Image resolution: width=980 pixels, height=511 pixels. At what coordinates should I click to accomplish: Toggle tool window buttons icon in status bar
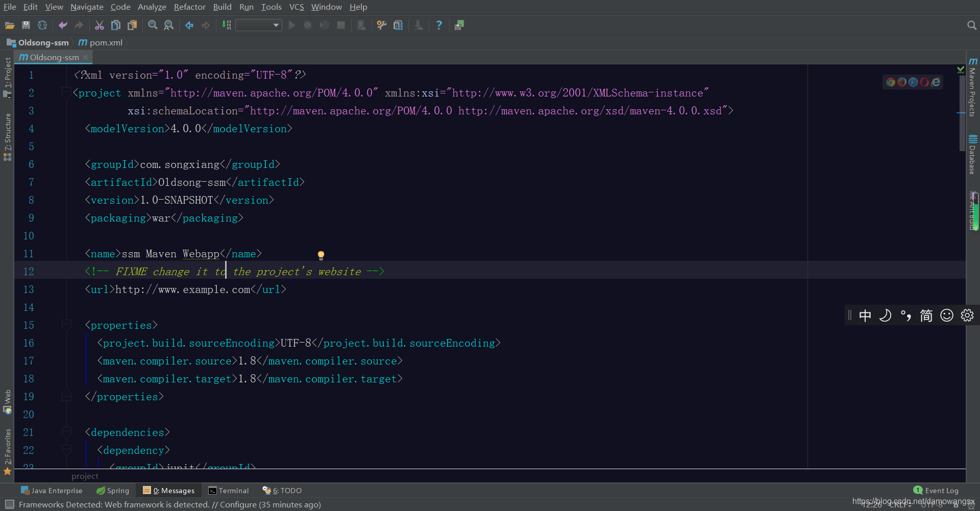[x=9, y=504]
